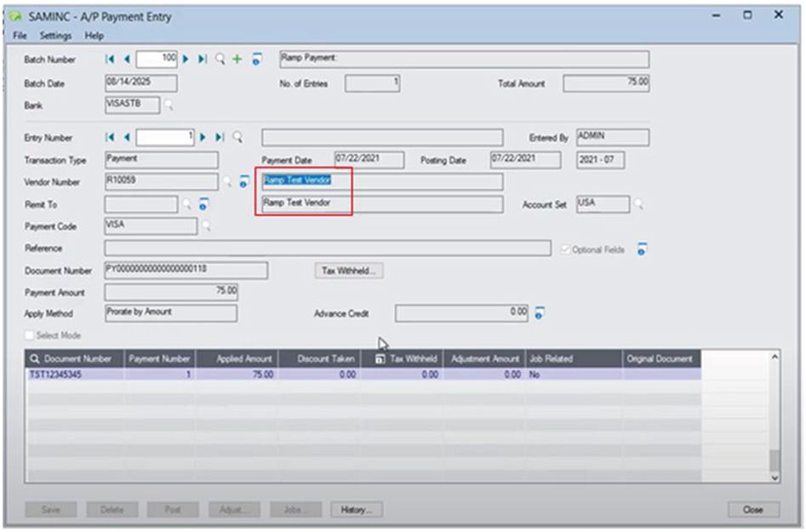The image size is (806, 532).
Task: Open the Account Set finder magnifier
Action: pyautogui.click(x=638, y=204)
